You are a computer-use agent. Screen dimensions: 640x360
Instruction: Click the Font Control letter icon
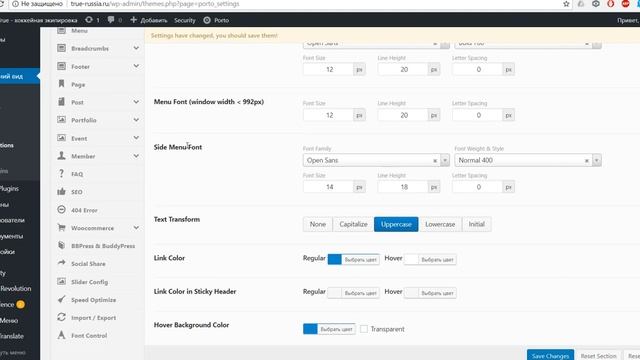(x=61, y=336)
